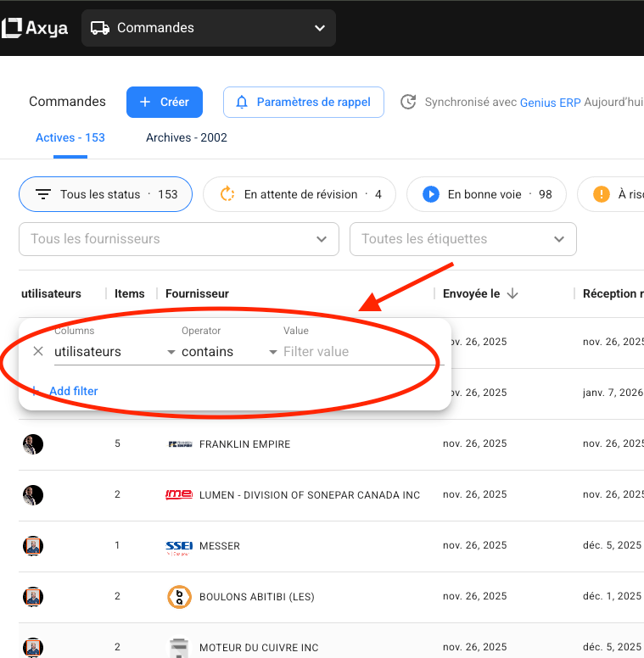
Task: Click the Axya logo icon
Action: [x=11, y=28]
